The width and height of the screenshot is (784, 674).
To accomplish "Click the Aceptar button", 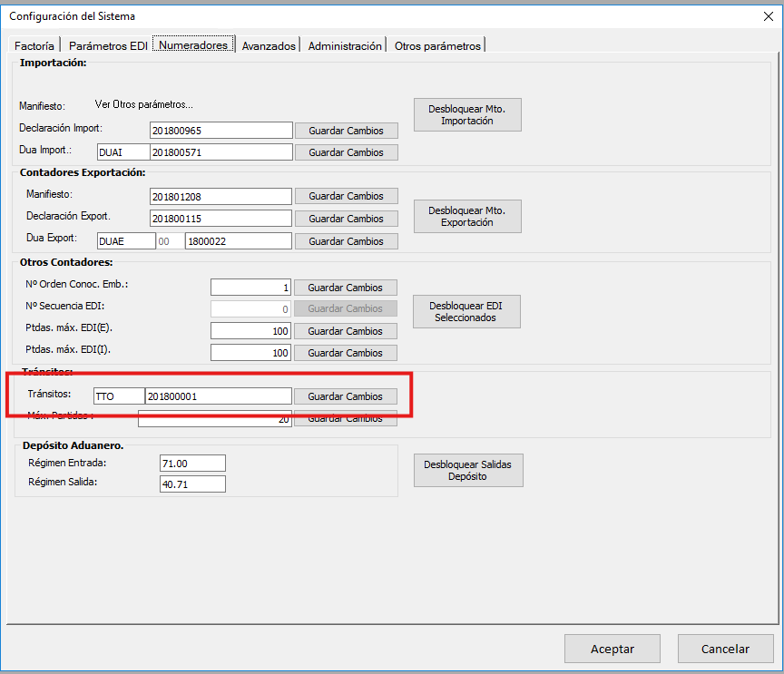I will [x=612, y=649].
